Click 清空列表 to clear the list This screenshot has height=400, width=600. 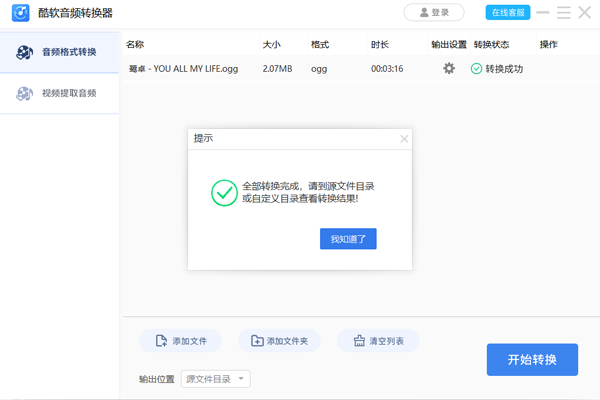point(378,341)
